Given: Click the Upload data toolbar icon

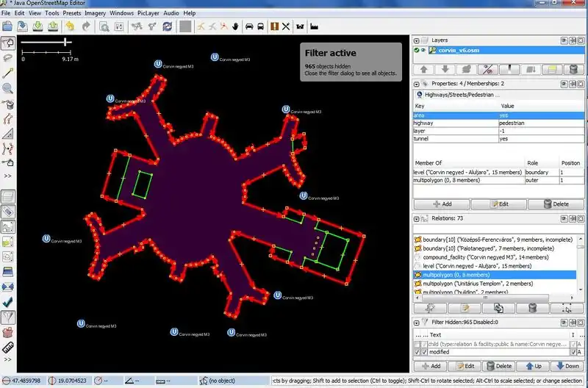Looking at the screenshot, I should [x=53, y=26].
